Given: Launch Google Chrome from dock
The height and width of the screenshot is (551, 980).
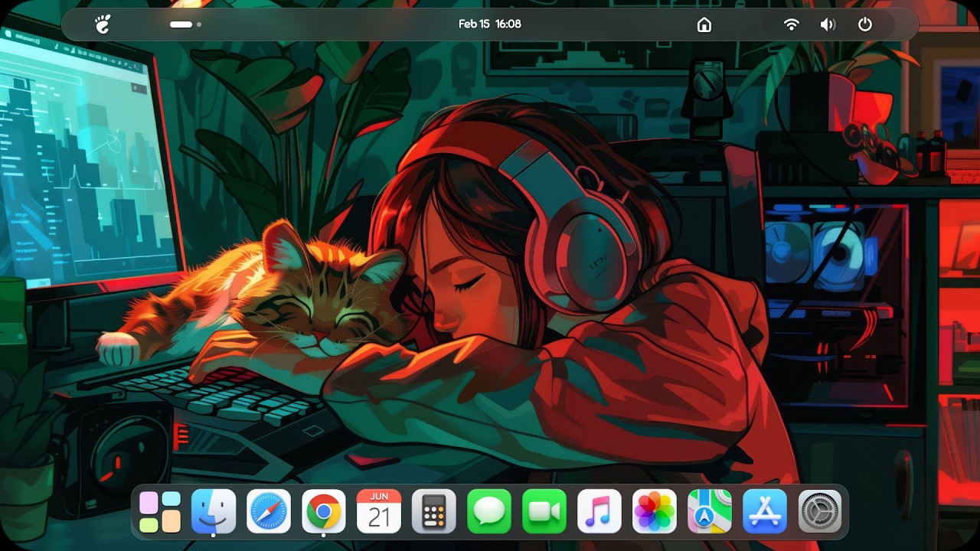Looking at the screenshot, I should point(324,511).
